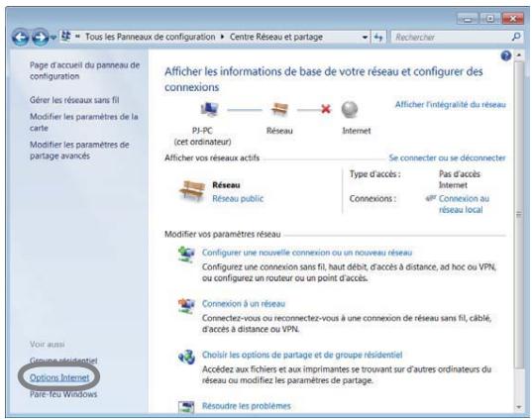This screenshot has width=532, height=419.
Task: Click scrollbar up arrow
Action: pos(519,54)
